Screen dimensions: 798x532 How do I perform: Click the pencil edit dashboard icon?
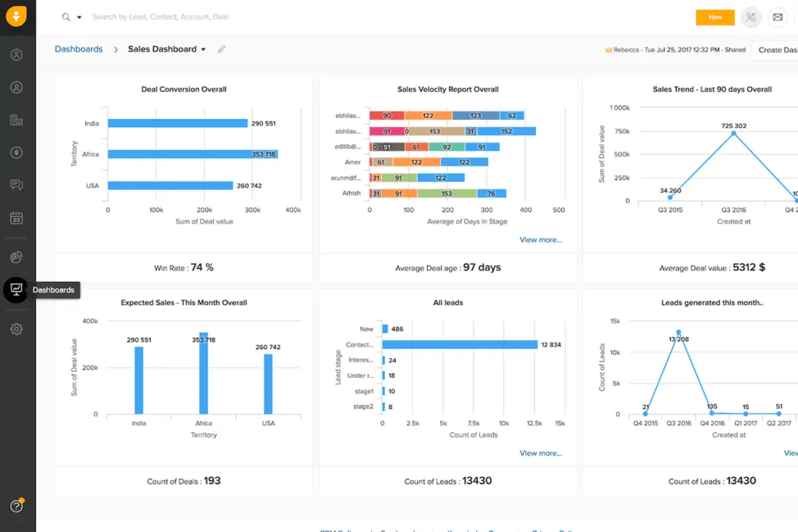click(x=221, y=49)
